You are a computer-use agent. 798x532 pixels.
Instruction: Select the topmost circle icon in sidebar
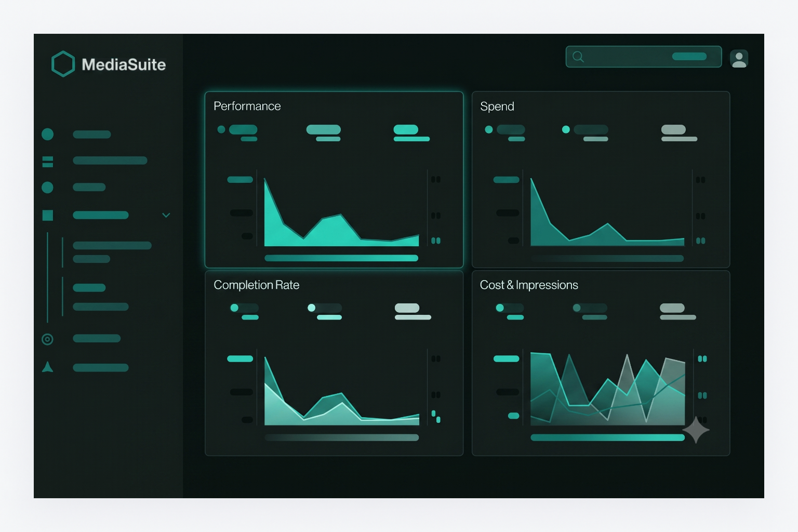tap(47, 134)
